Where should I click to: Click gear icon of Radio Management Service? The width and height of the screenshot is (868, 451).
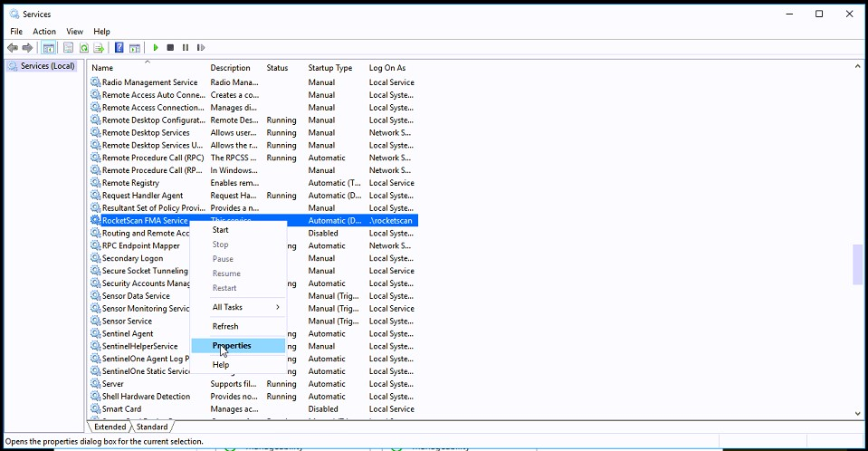pyautogui.click(x=96, y=82)
